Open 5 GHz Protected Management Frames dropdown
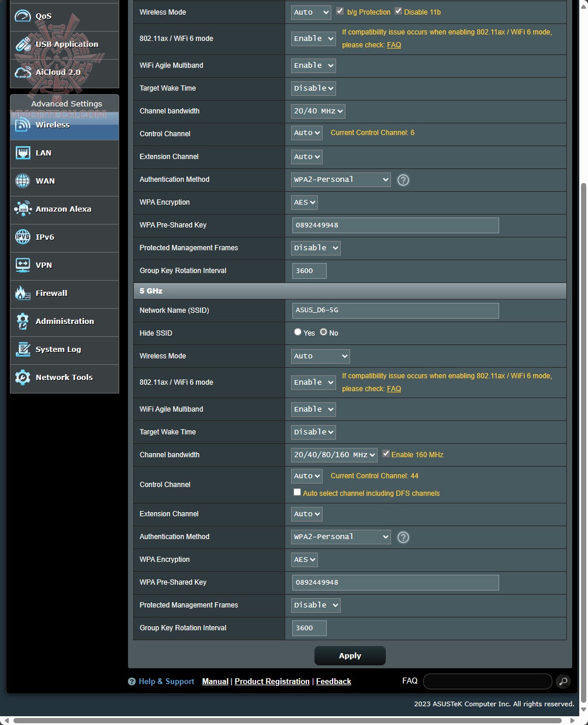The height and width of the screenshot is (725, 588). pos(316,605)
